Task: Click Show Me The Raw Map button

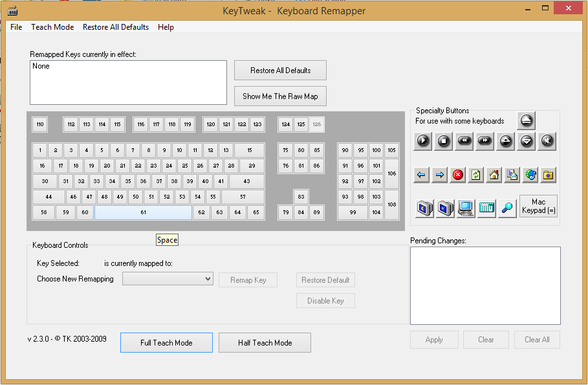Action: [x=281, y=96]
